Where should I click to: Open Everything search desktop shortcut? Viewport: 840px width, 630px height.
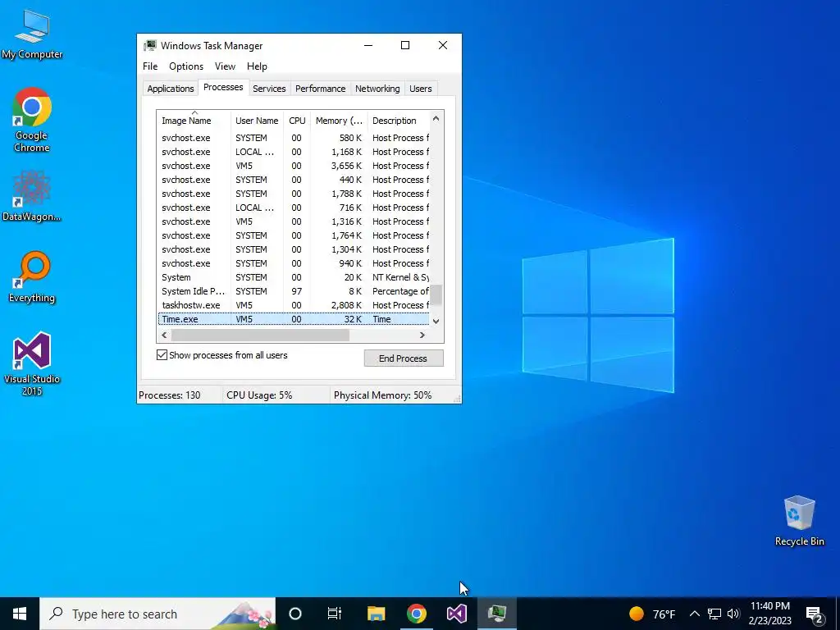click(x=32, y=277)
